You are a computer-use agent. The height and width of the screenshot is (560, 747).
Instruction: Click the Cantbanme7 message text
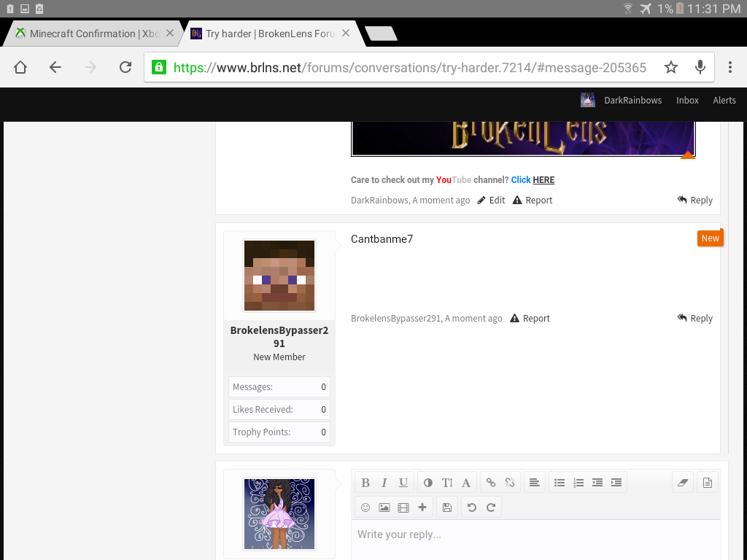pyautogui.click(x=382, y=239)
